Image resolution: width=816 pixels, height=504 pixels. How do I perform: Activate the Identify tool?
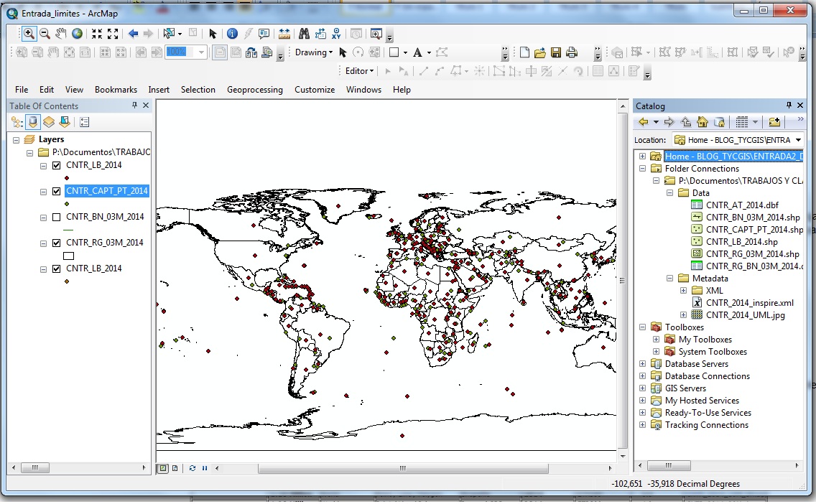click(x=232, y=34)
